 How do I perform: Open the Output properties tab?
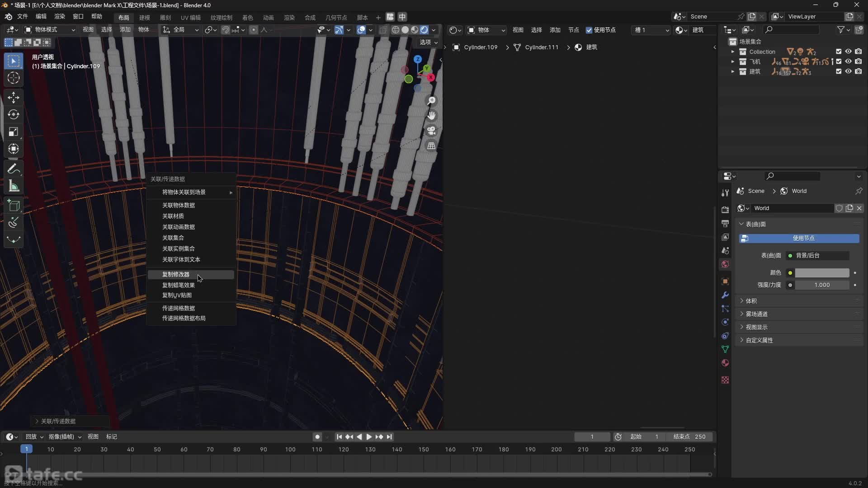[x=725, y=224]
